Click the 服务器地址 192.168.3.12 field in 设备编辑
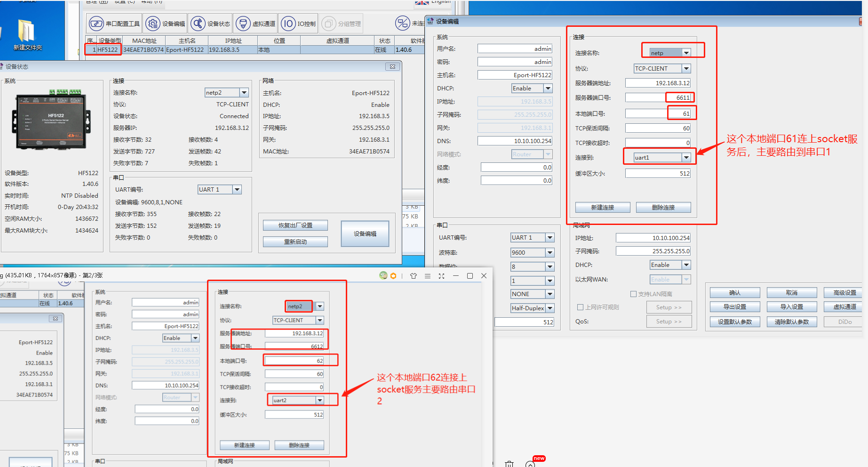Screen dimensions: 868x467 coord(658,83)
